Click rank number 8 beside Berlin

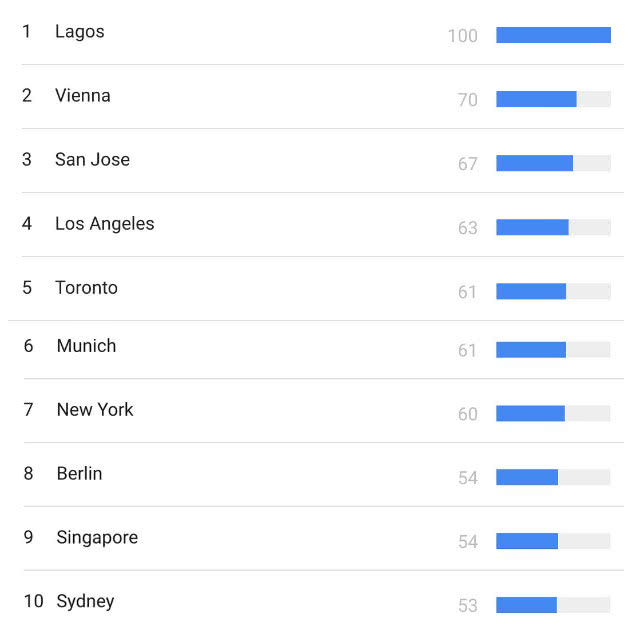(x=29, y=473)
